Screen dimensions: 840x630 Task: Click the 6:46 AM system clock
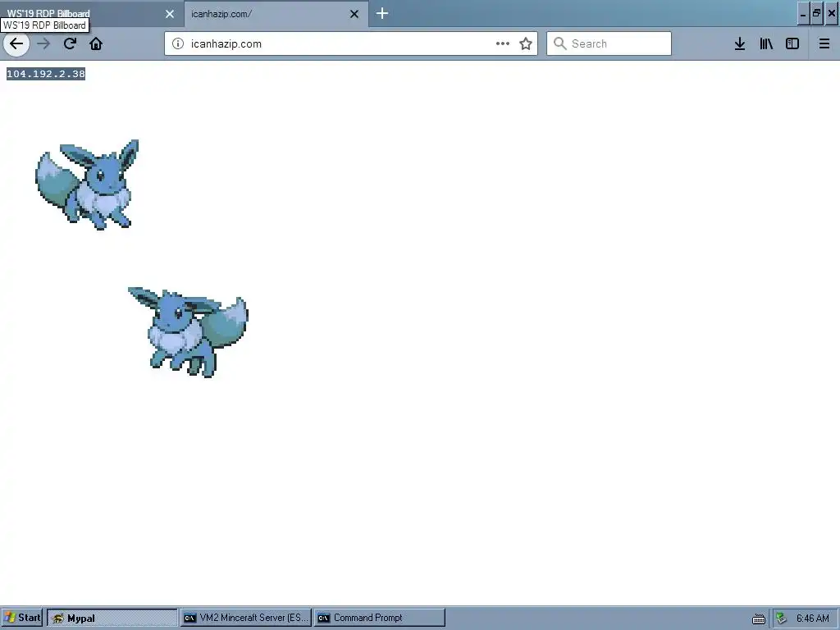tap(813, 619)
